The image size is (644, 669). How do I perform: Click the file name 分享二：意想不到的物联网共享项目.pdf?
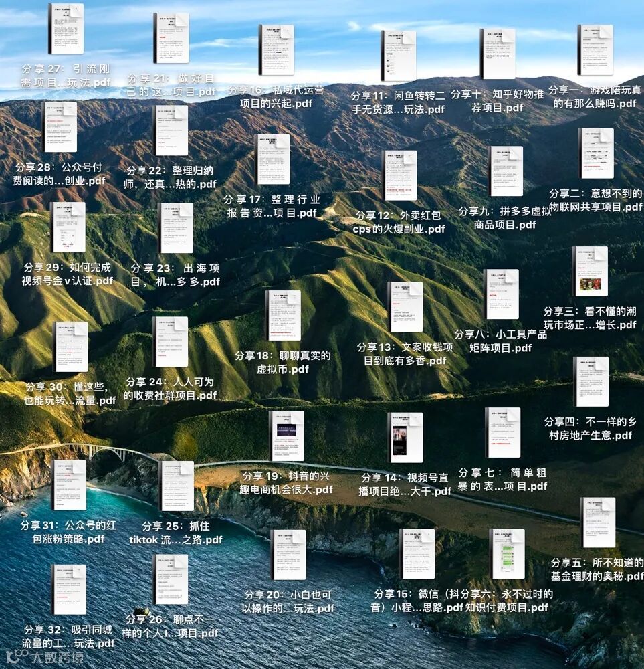click(596, 200)
